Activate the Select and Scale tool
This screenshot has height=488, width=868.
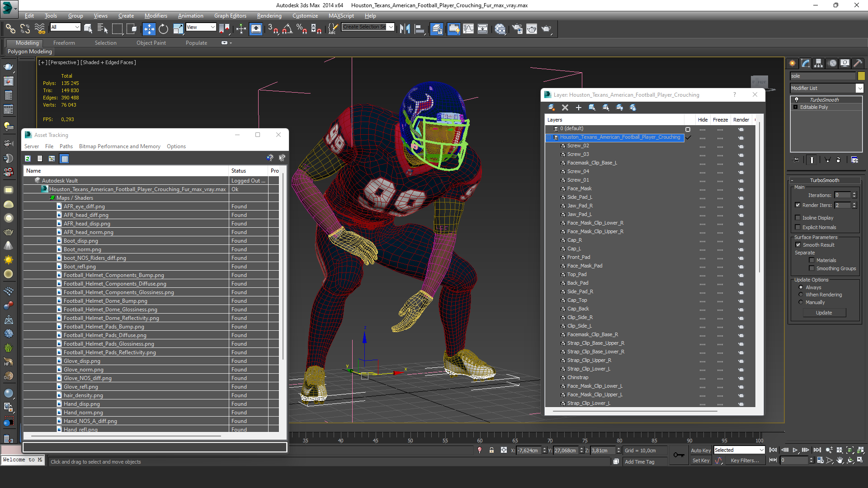point(178,29)
